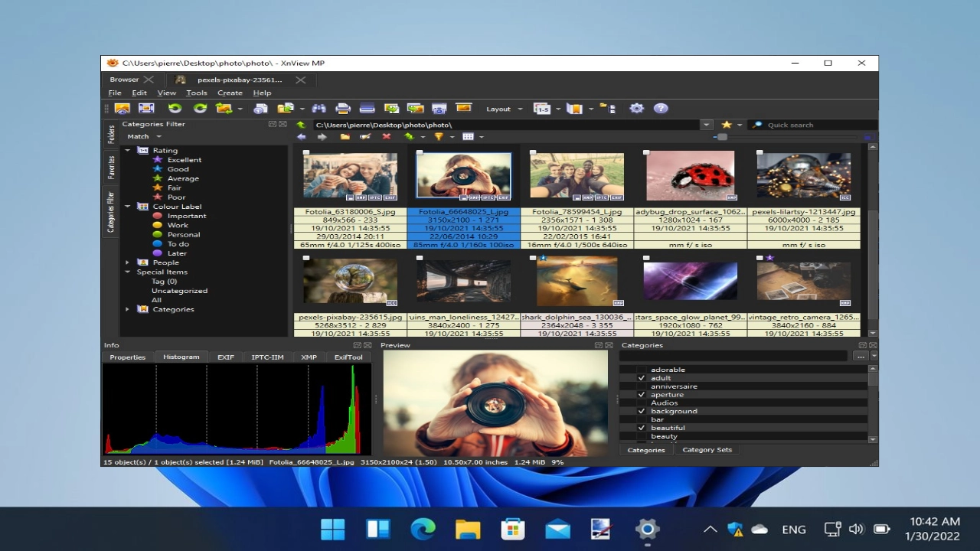Open the File menu
This screenshot has width=980, height=551.
coord(115,93)
